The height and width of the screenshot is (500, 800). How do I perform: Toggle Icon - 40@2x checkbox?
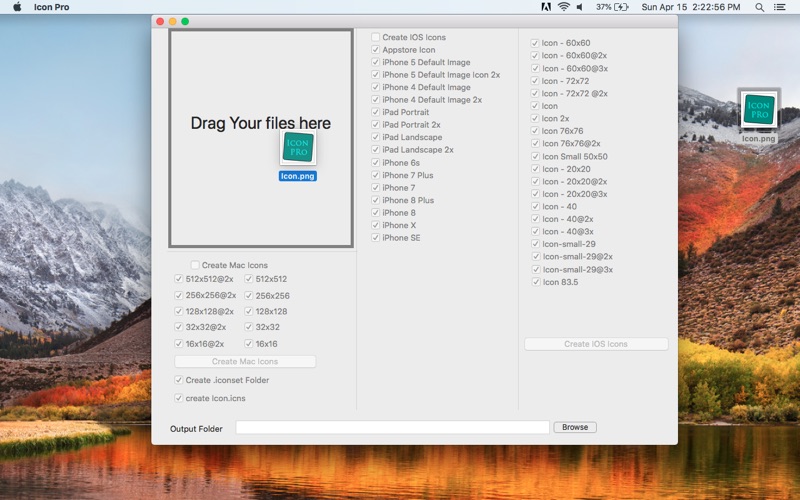535,218
